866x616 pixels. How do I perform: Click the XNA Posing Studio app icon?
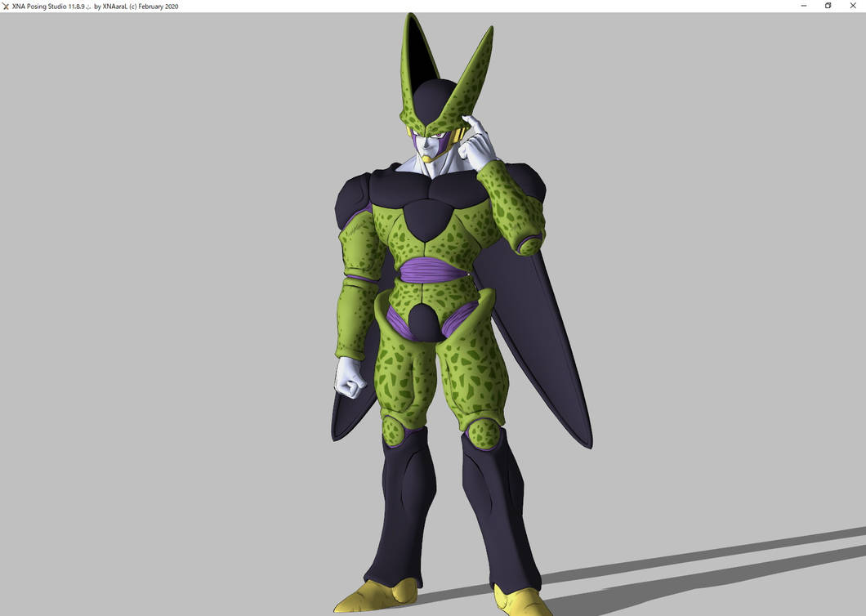(6, 6)
